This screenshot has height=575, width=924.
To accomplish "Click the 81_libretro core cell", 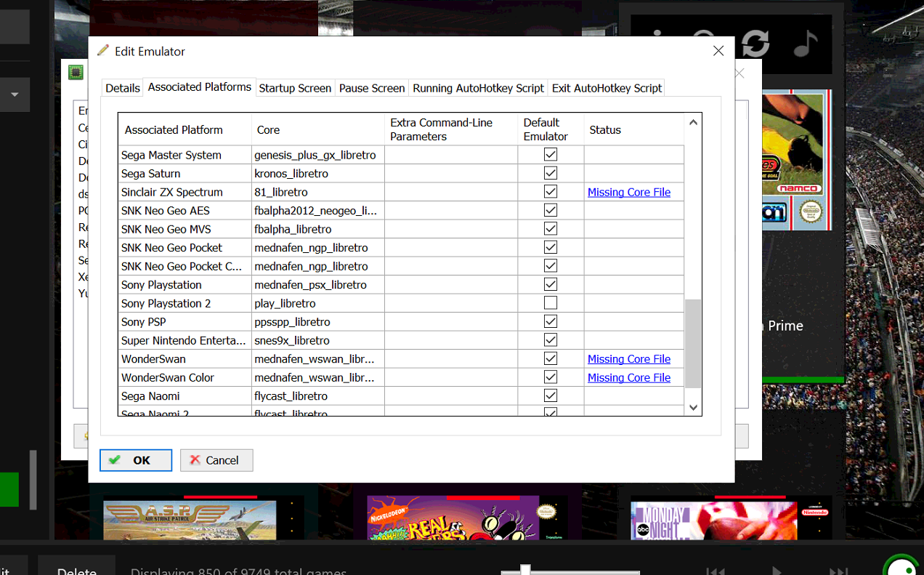I will click(318, 192).
